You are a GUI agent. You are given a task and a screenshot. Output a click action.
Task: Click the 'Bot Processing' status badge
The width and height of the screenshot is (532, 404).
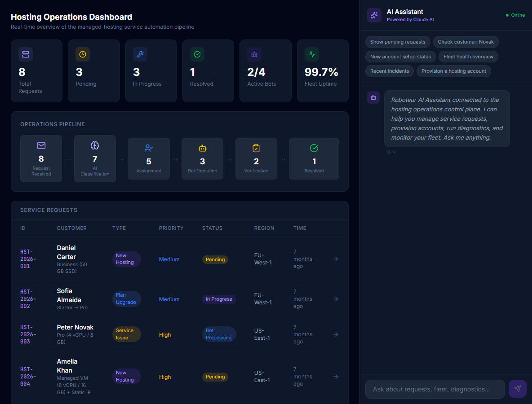point(219,334)
